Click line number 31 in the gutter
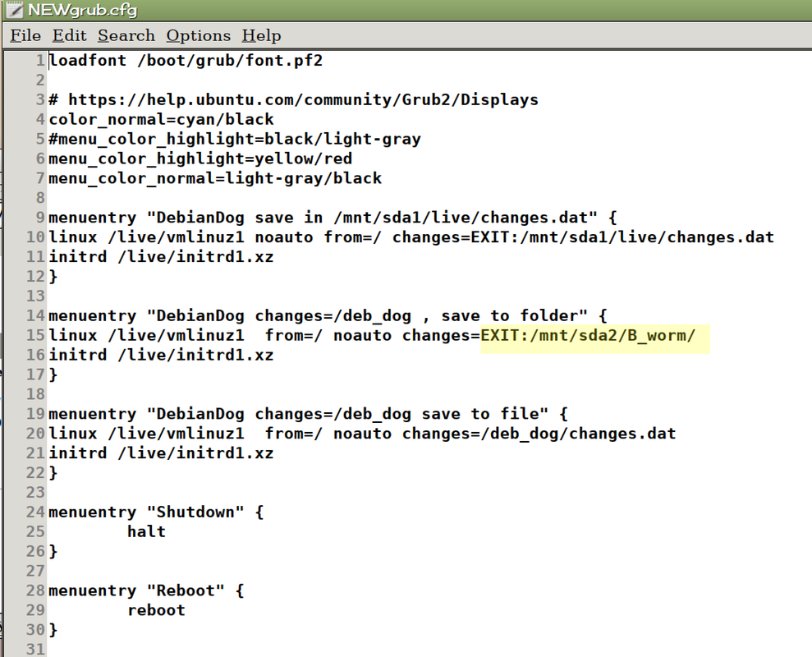 [35, 649]
